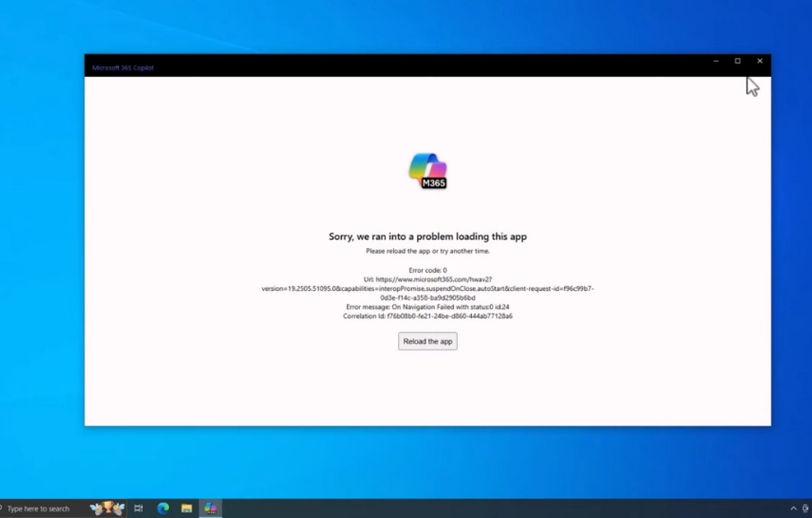This screenshot has width=812, height=518.
Task: Click the 'Please reload the app' text
Action: [x=427, y=251]
